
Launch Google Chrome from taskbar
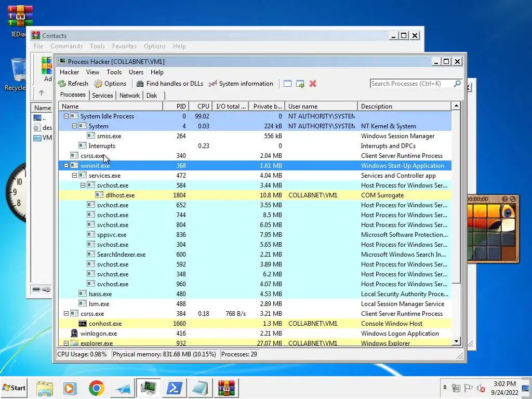coord(96,388)
